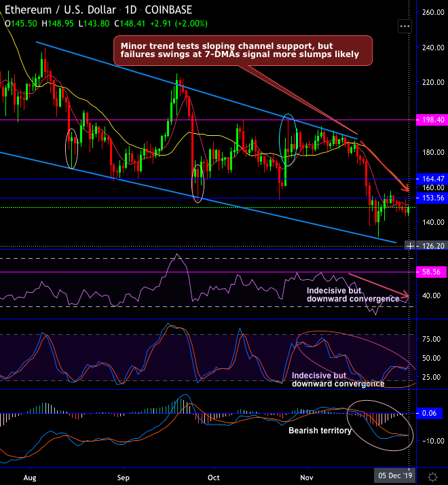Click the Sep label on time axis

click(x=123, y=478)
